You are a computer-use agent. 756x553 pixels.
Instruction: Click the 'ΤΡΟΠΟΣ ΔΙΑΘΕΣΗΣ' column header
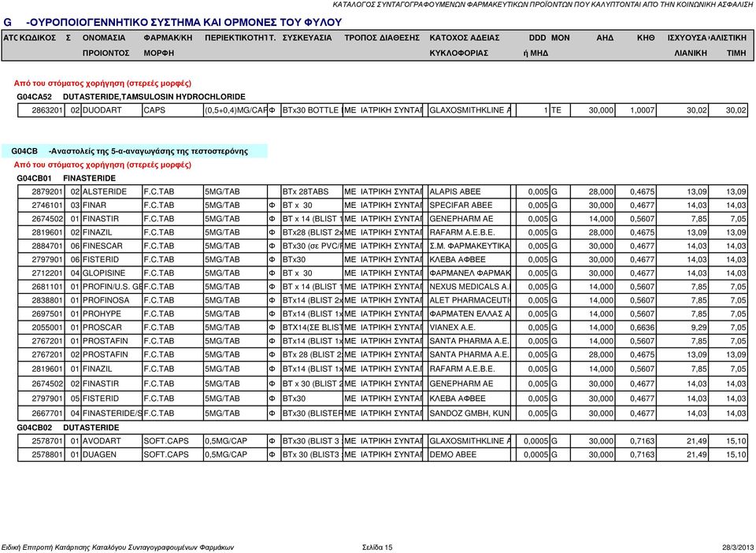[x=382, y=38]
